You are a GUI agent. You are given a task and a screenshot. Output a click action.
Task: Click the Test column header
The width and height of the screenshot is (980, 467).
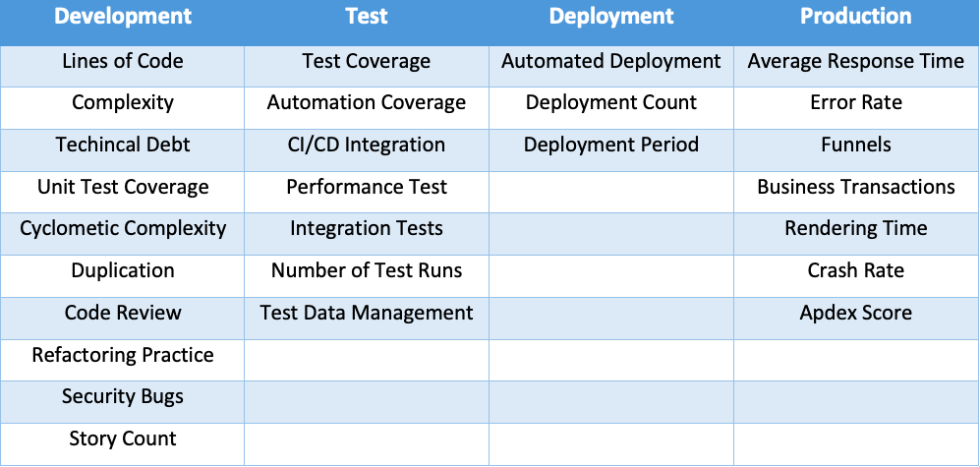click(367, 17)
